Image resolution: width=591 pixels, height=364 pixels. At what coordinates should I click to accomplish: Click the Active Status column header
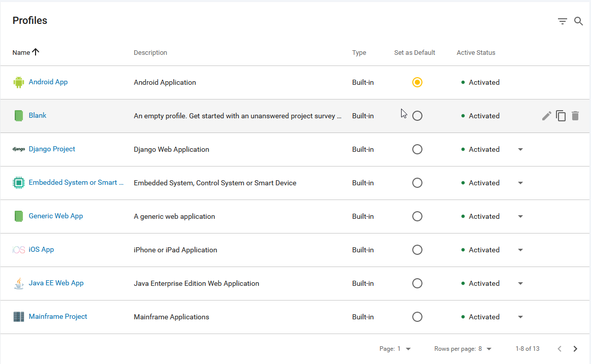pos(476,52)
